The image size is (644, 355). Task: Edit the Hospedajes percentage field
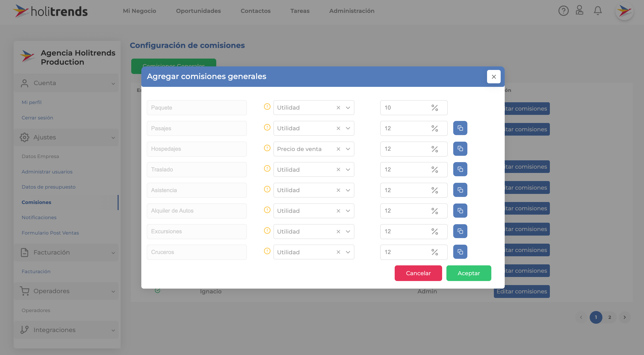(414, 149)
